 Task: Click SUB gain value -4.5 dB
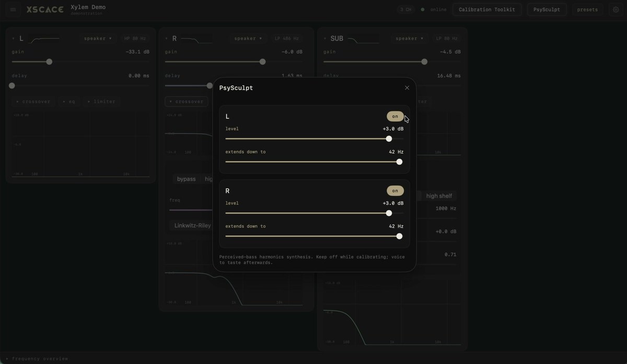450,52
